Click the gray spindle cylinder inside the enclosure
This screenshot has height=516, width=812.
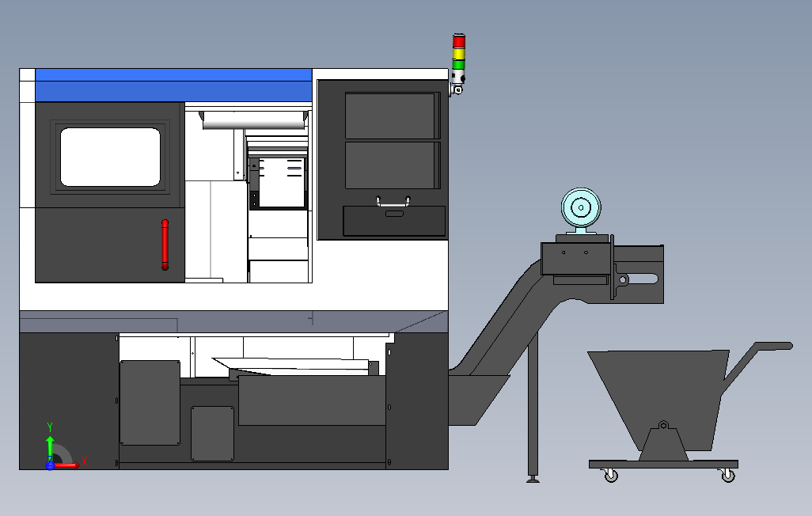coord(253,120)
